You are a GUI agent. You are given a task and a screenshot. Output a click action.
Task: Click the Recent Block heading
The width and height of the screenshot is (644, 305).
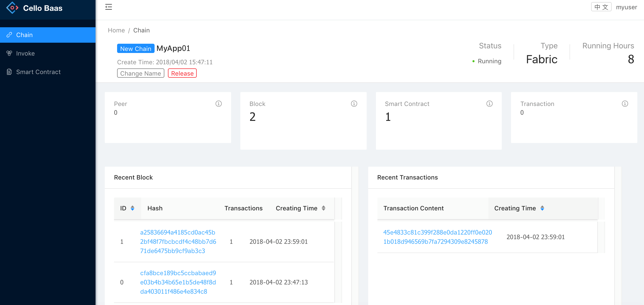tap(133, 177)
